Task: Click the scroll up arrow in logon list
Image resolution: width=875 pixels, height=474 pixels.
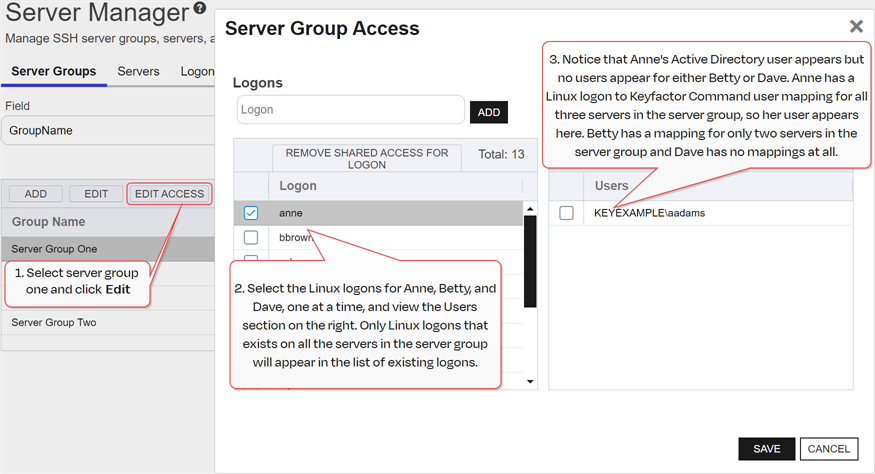Action: [x=530, y=208]
